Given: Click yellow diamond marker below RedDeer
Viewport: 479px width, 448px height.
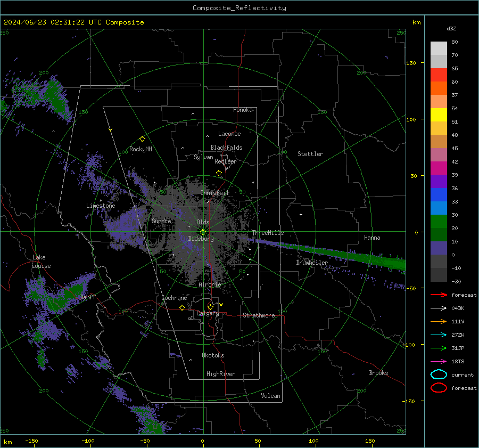Looking at the screenshot, I should [219, 173].
